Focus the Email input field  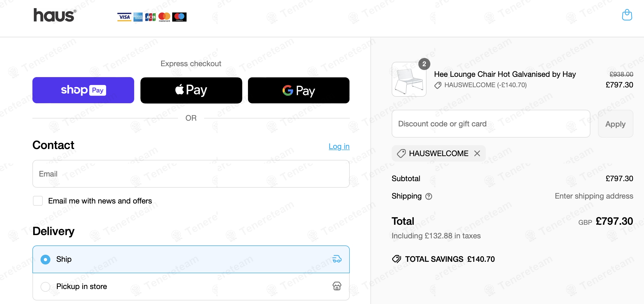(x=191, y=174)
